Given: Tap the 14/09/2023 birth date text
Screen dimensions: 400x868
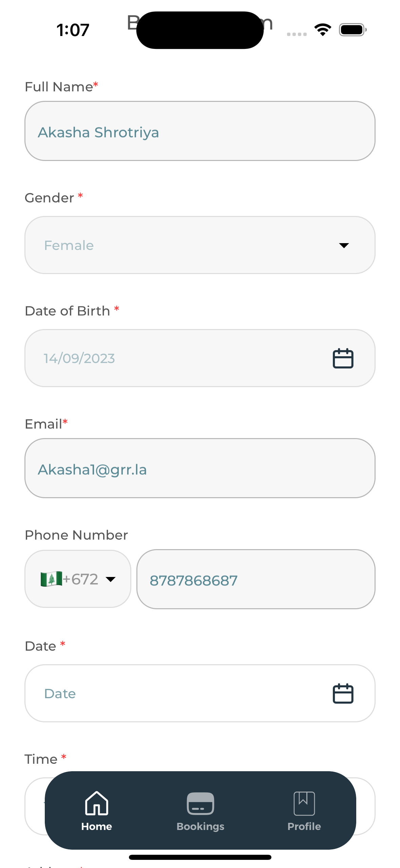Looking at the screenshot, I should (79, 359).
